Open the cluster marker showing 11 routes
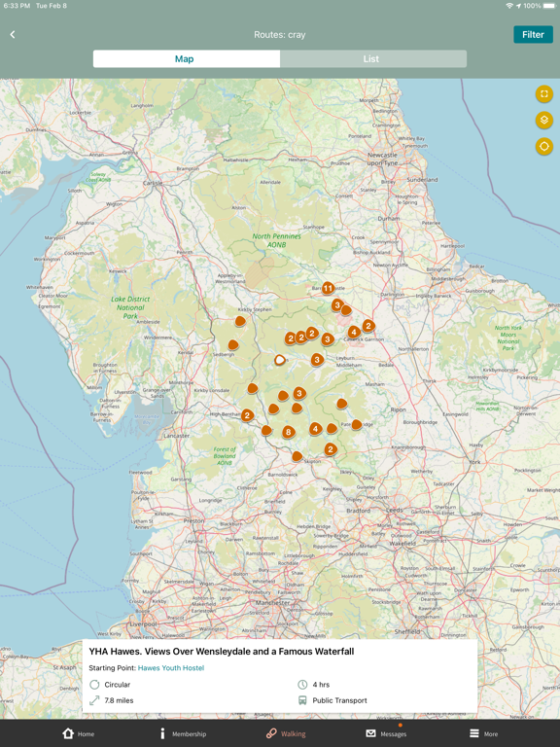Image resolution: width=560 pixels, height=747 pixels. (x=328, y=288)
